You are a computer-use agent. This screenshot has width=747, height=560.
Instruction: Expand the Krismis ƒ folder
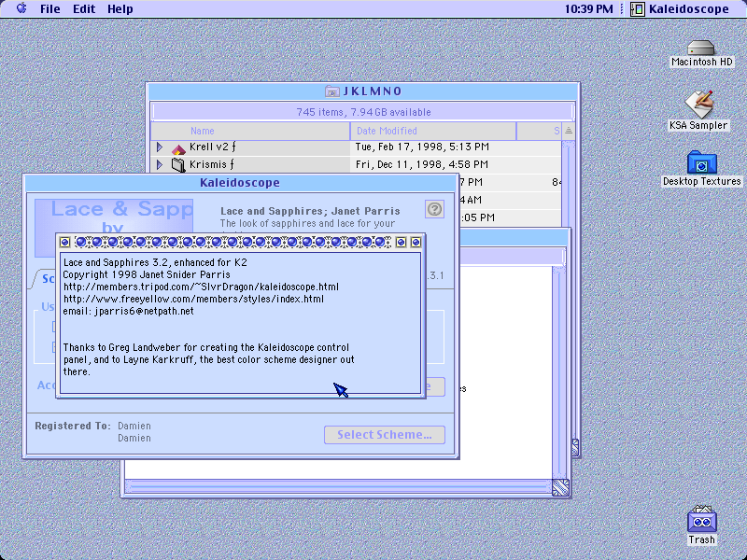pyautogui.click(x=160, y=165)
